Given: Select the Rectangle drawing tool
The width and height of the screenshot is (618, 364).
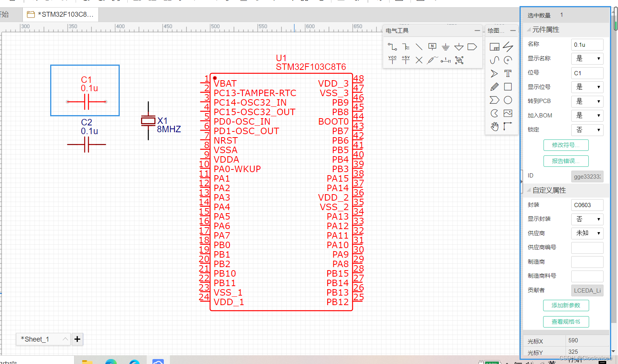Looking at the screenshot, I should pyautogui.click(x=508, y=87).
